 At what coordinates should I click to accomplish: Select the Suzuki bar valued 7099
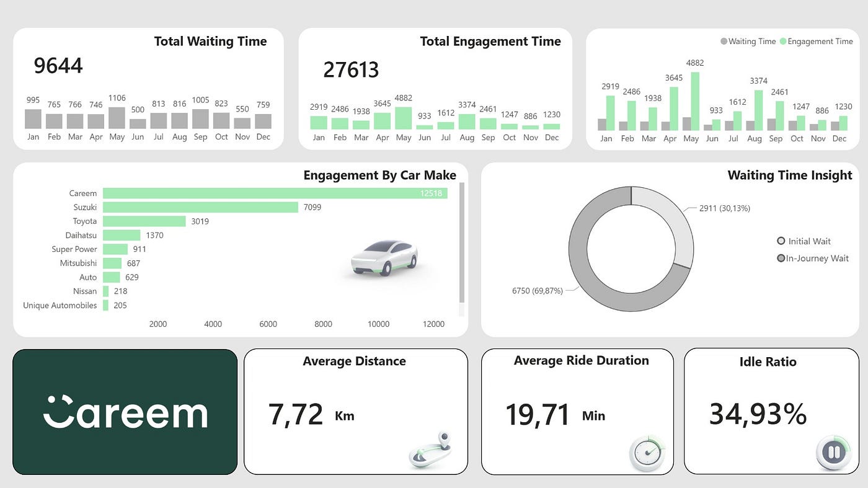click(200, 207)
